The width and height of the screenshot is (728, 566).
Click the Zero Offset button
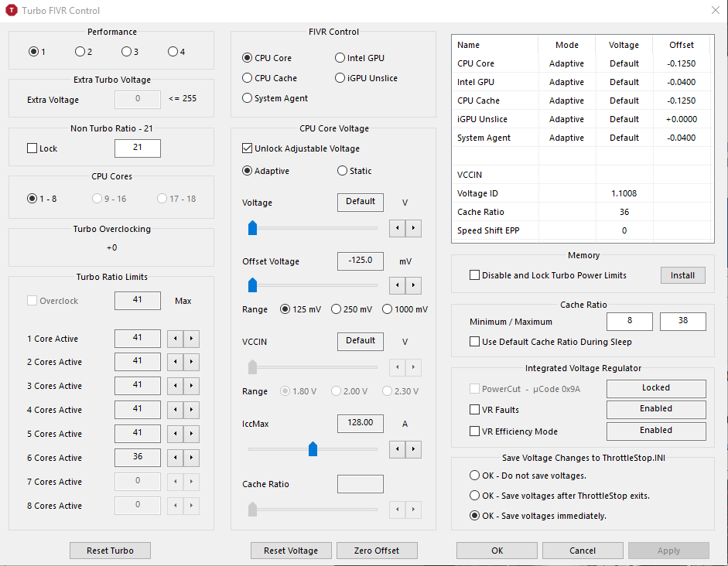377,551
